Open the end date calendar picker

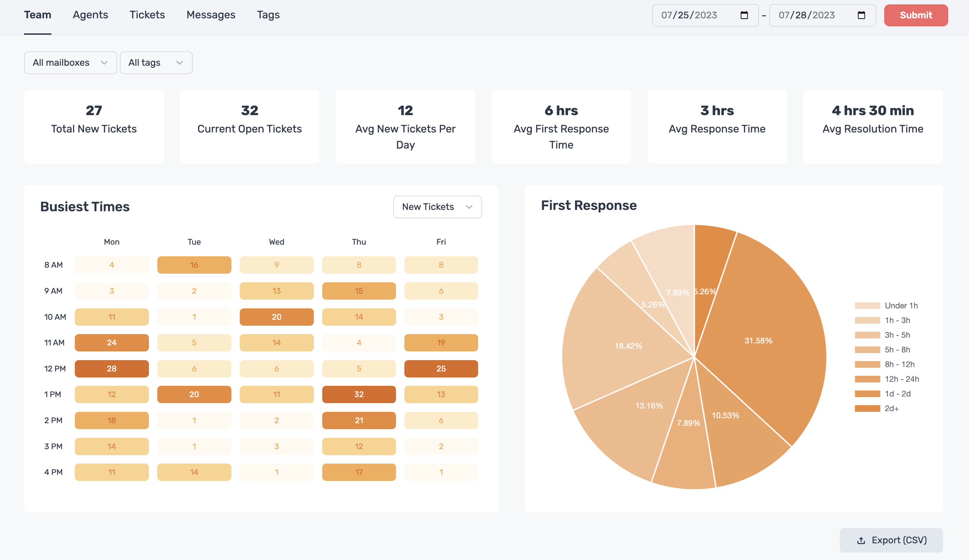point(861,15)
